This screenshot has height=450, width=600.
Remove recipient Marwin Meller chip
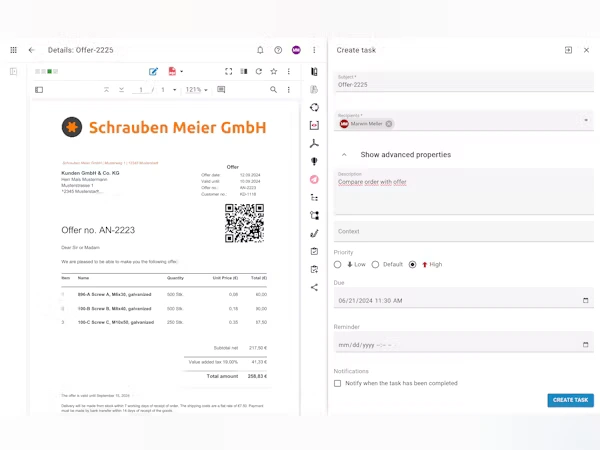pos(389,124)
